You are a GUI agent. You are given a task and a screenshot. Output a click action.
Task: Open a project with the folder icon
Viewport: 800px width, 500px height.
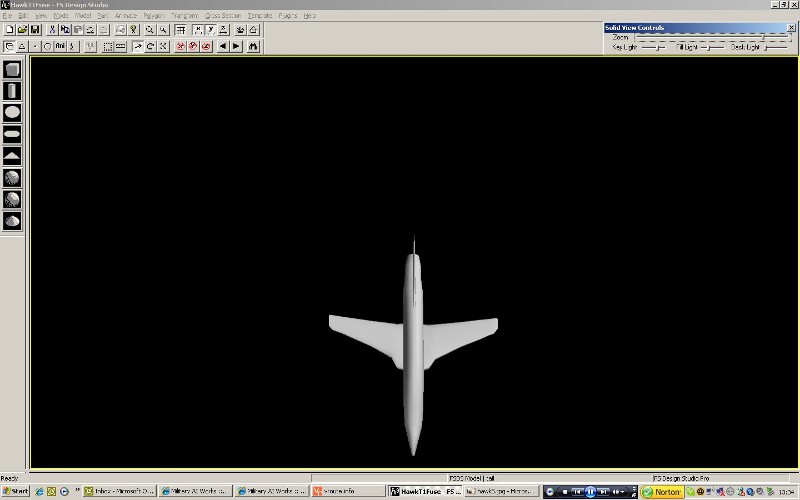[x=22, y=30]
